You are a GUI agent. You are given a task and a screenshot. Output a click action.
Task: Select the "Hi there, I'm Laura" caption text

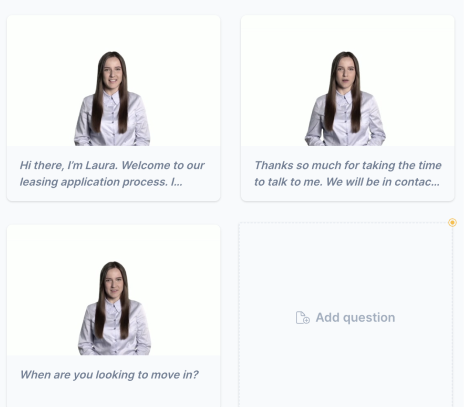point(112,174)
